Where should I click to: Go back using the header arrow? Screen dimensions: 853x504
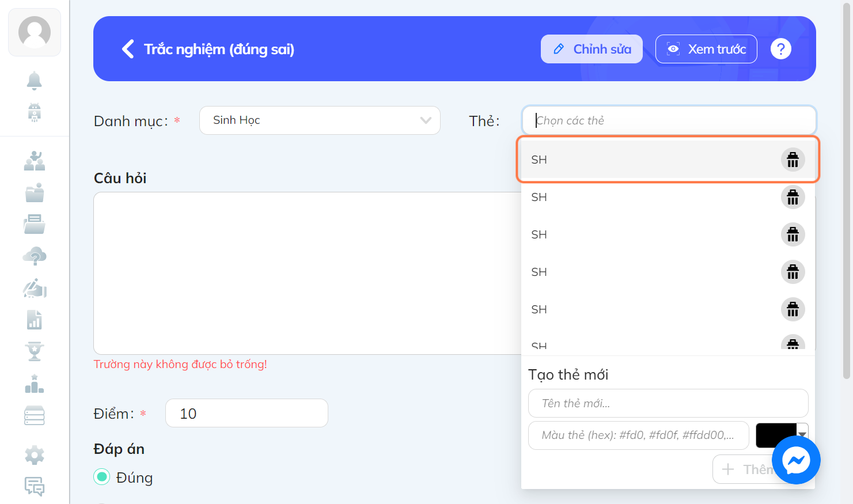click(x=128, y=49)
